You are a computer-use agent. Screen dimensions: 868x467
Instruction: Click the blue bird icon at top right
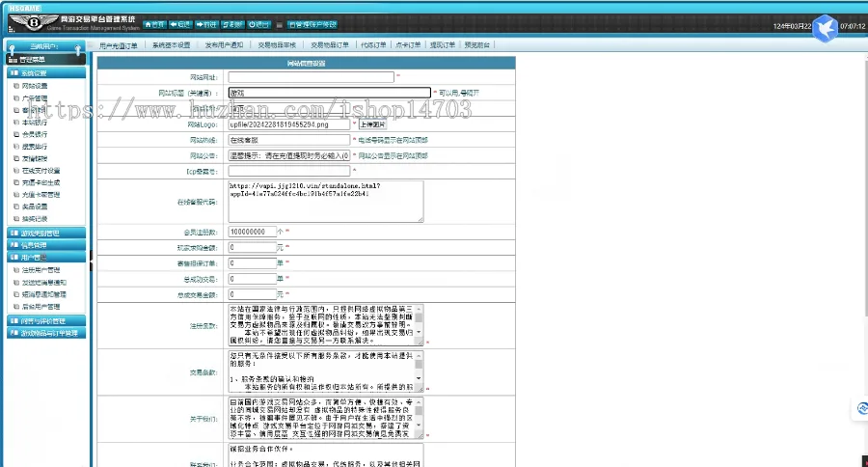tap(823, 28)
